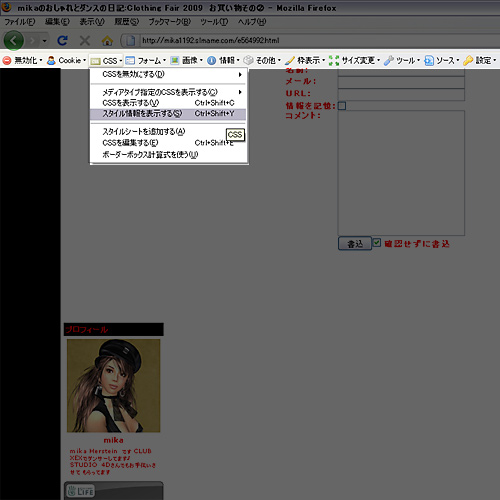Collapse the CSS toolbar dropdown
The height and width of the screenshot is (500, 500).
point(121,61)
